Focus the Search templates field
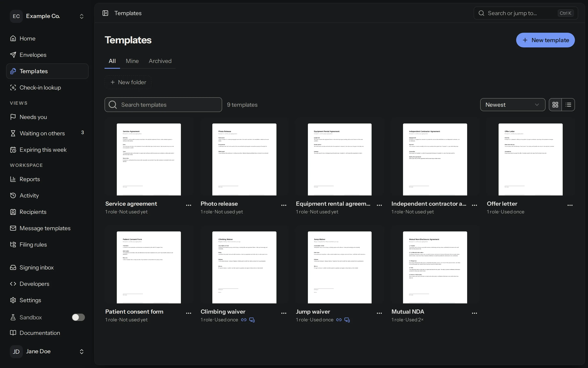The width and height of the screenshot is (588, 368). (163, 105)
